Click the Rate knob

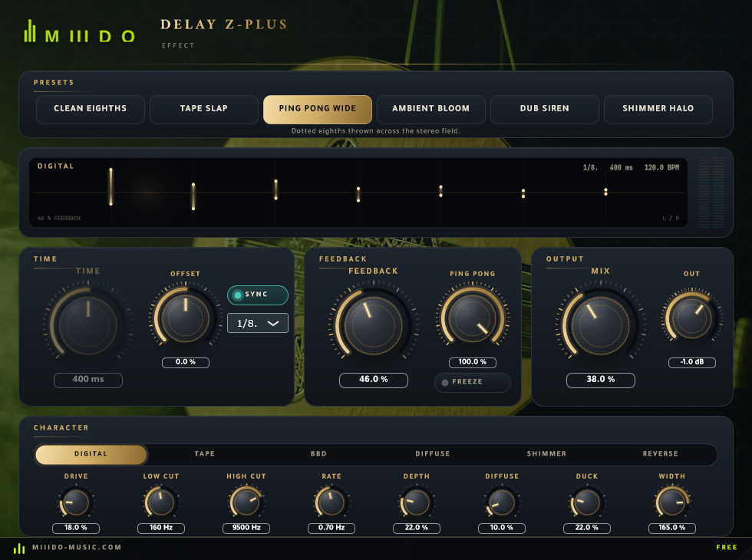[x=331, y=502]
